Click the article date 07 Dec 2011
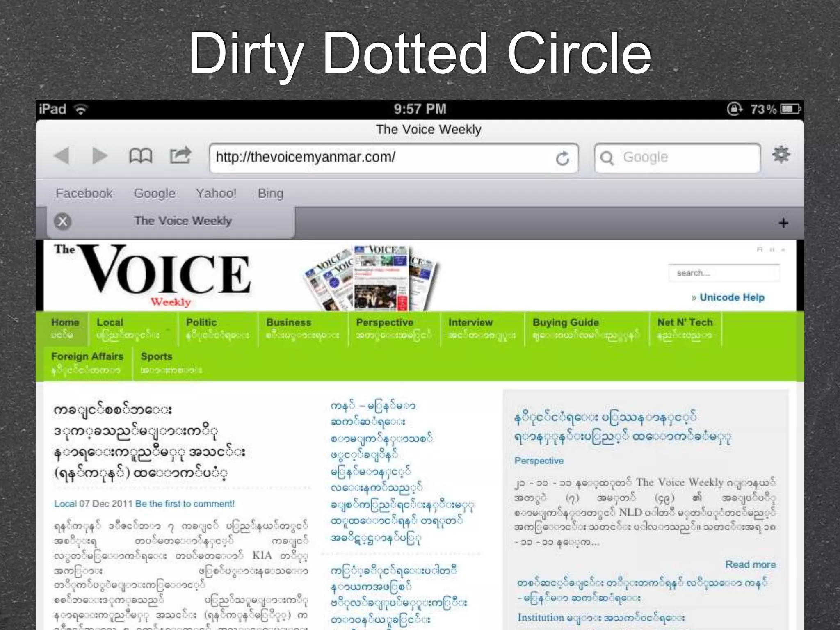This screenshot has height=630, width=840. 106,504
